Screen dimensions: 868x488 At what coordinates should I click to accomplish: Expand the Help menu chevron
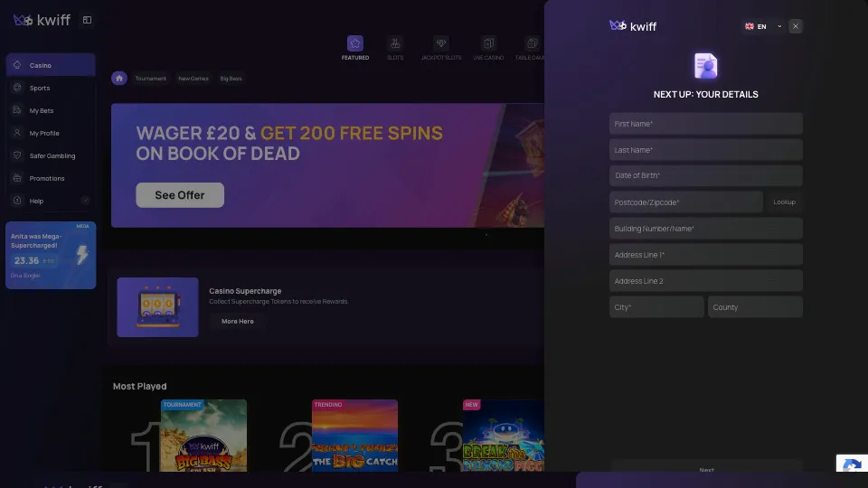point(85,201)
